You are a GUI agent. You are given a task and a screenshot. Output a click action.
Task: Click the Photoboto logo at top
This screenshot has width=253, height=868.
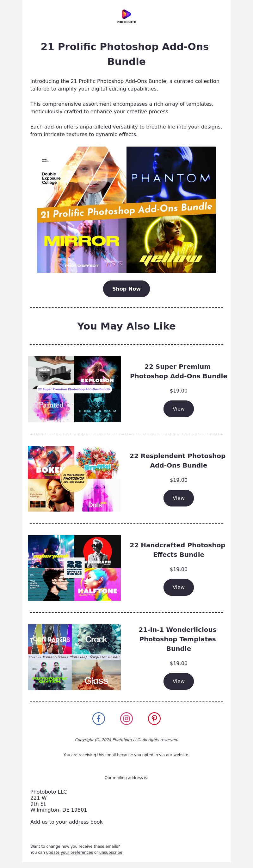(x=126, y=16)
